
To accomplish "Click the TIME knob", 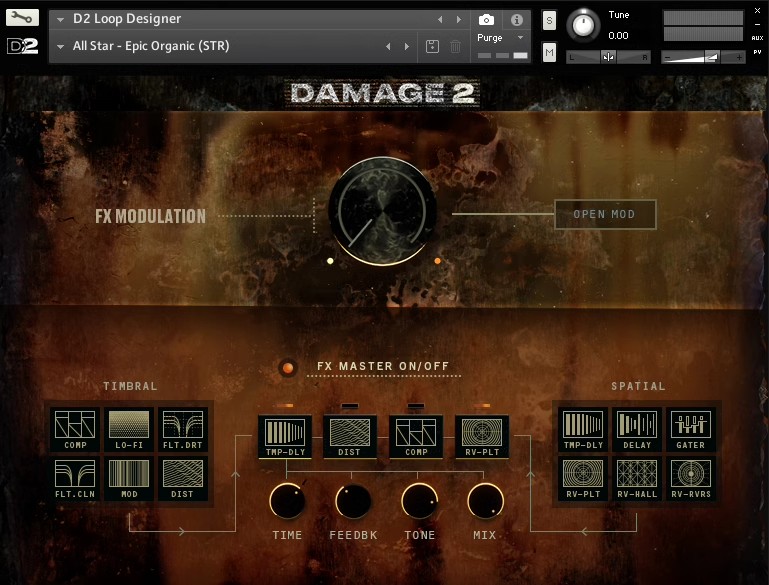I will [287, 501].
